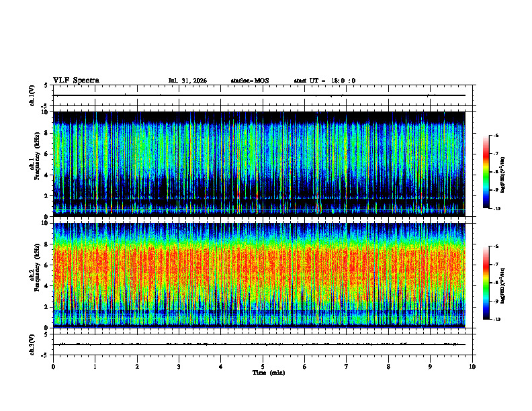Image resolution: width=532 pixels, height=411 pixels.
Task: Click the time axis end tick label "10"
Action: [472, 367]
